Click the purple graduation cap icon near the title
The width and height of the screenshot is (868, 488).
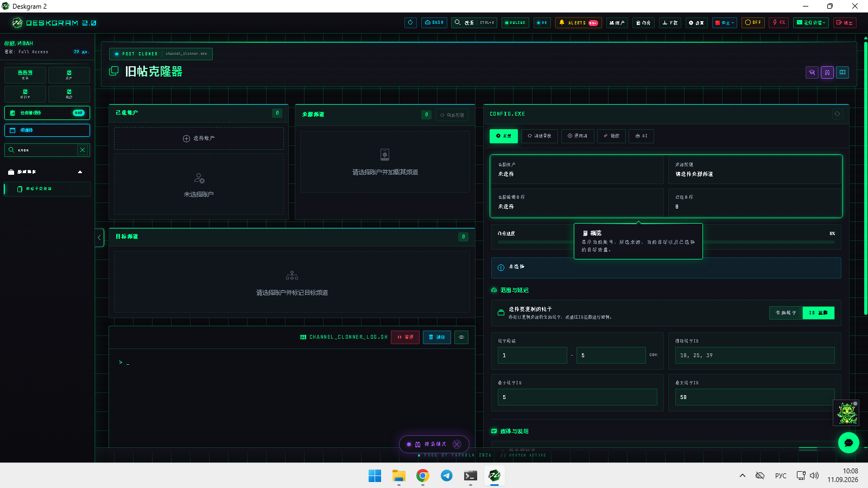point(812,72)
